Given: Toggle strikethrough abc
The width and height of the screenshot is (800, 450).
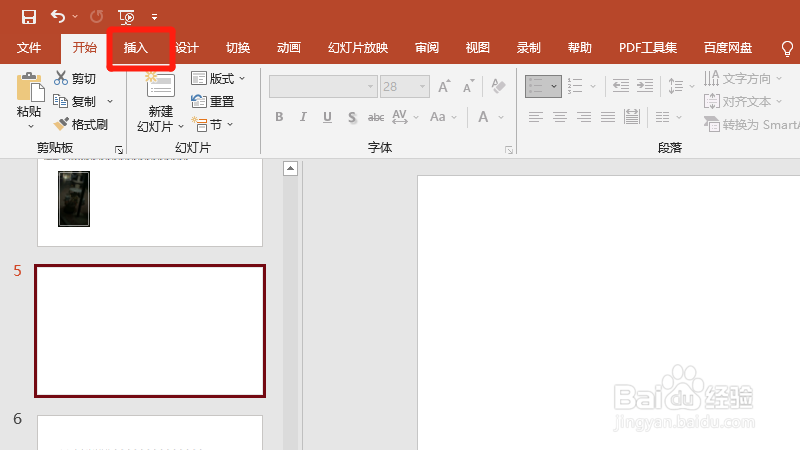Looking at the screenshot, I should [x=376, y=117].
